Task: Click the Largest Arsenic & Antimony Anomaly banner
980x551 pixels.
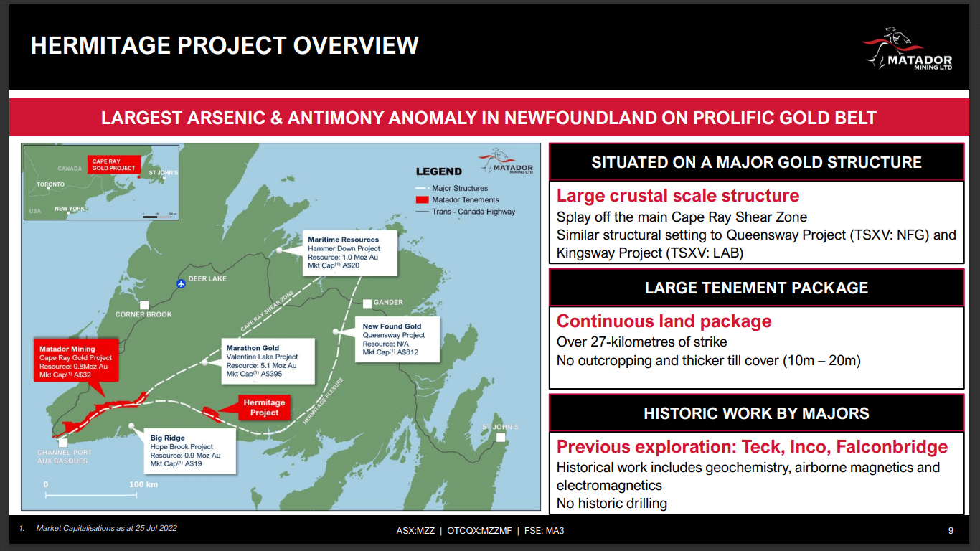Action: click(489, 118)
